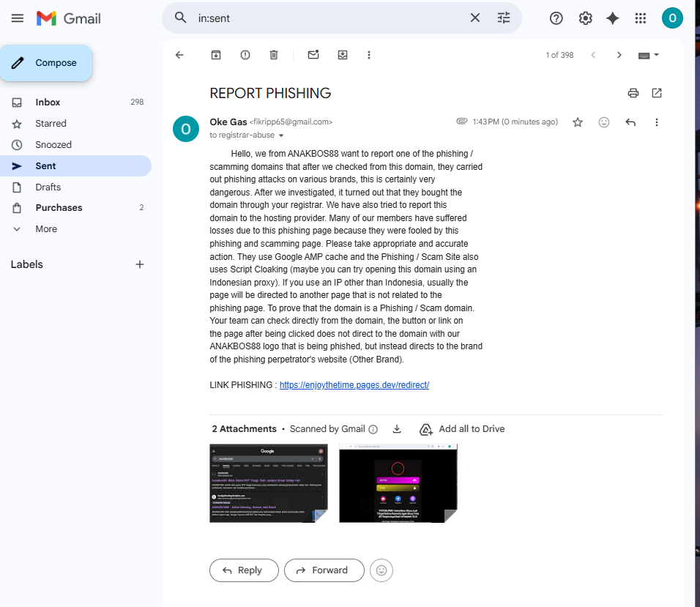Open the Purchases category
Viewport: 700px width, 607px height.
[x=75, y=207]
